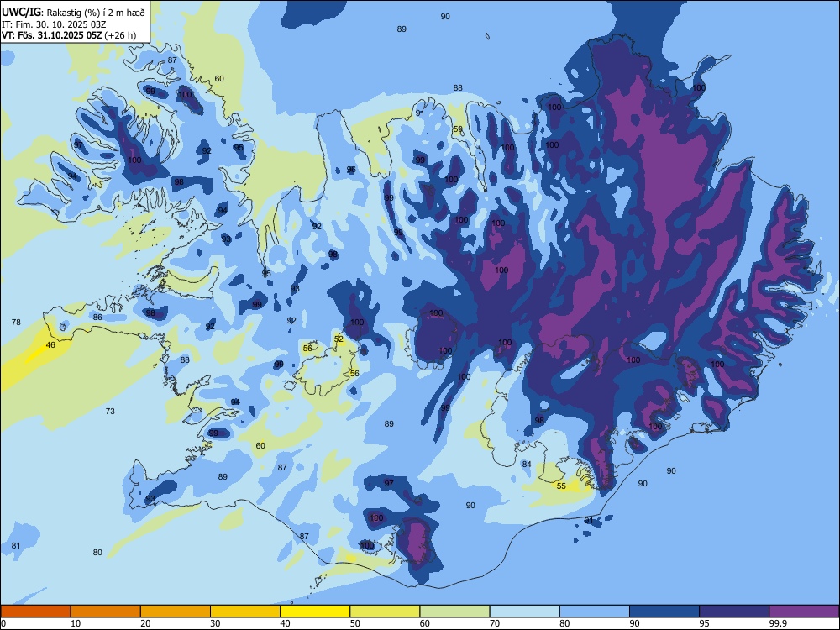
Task: Click the 0–10 dark orange legend swatch
Action: tap(35, 612)
